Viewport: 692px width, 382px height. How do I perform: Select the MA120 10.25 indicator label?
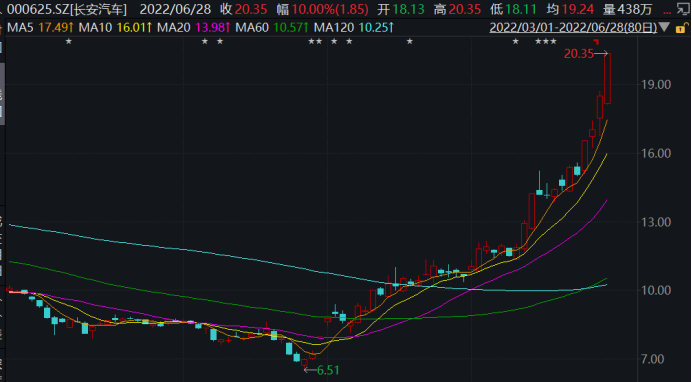point(354,28)
